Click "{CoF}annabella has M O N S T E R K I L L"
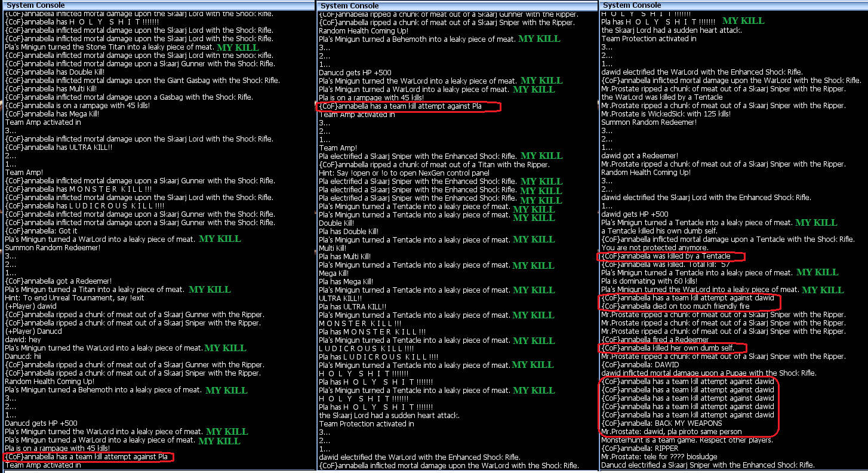The image size is (868, 473). (78, 189)
